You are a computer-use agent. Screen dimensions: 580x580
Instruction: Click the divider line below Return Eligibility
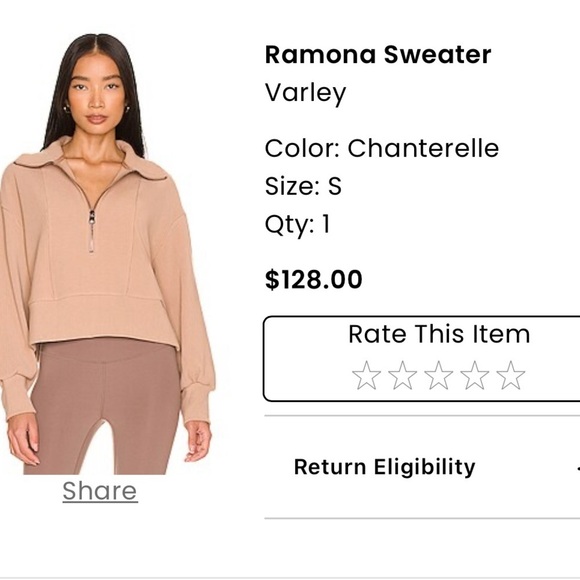[x=422, y=519]
